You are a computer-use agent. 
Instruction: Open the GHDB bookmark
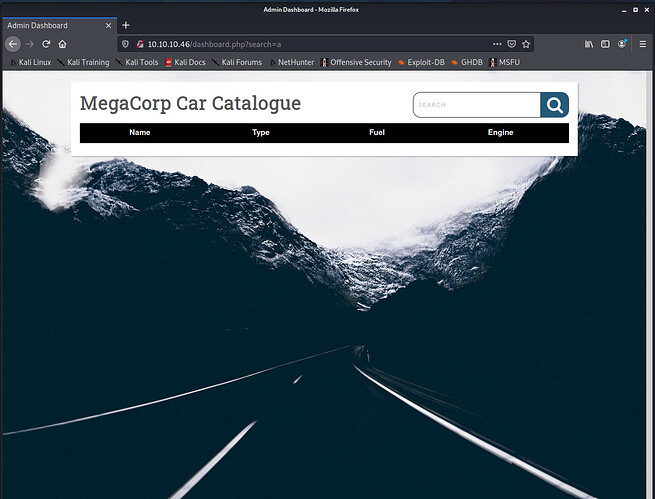pyautogui.click(x=467, y=62)
